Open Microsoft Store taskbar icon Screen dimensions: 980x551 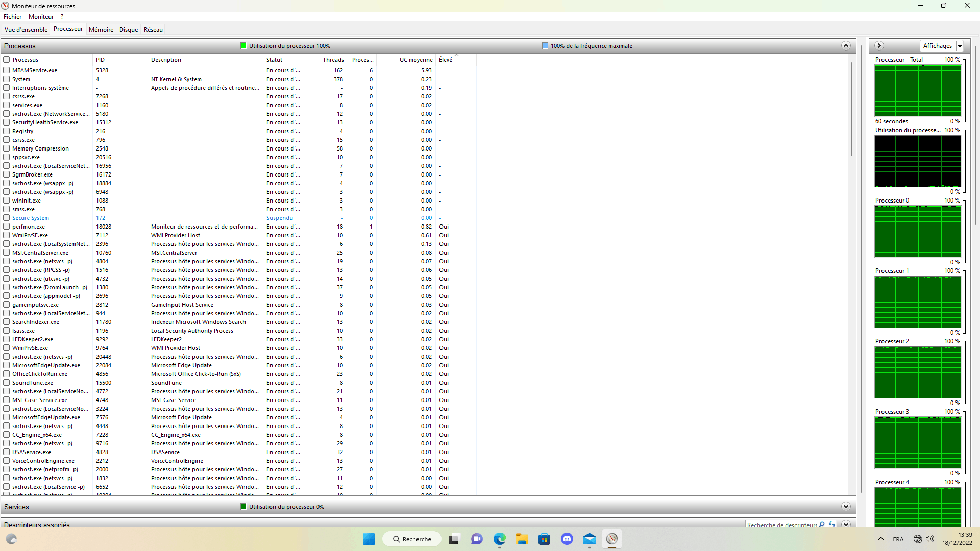544,539
